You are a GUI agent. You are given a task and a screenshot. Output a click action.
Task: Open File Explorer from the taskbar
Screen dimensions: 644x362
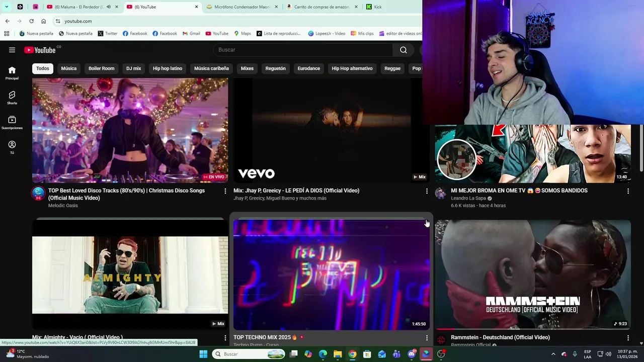pyautogui.click(x=338, y=354)
